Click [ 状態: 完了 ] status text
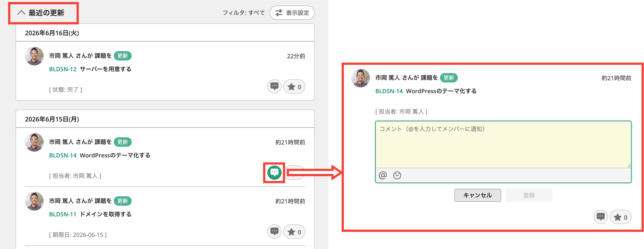 [x=66, y=90]
